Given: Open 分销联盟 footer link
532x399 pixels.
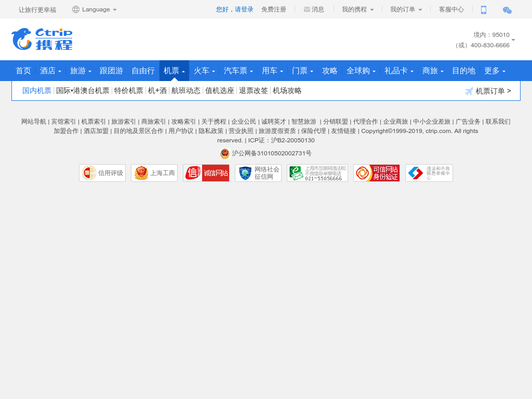Looking at the screenshot, I should 336,122.
